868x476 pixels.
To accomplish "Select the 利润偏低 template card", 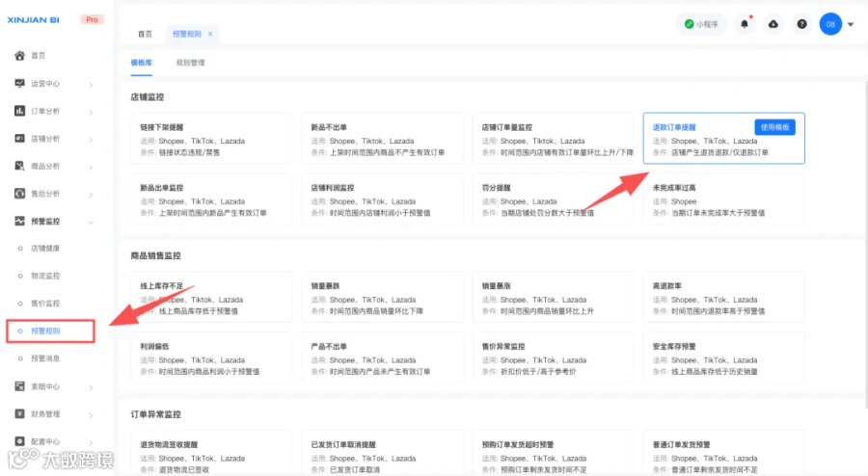I will [x=211, y=357].
